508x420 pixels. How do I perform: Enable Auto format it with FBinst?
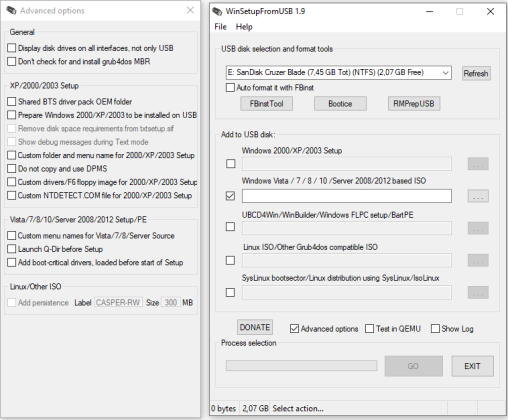(230, 88)
